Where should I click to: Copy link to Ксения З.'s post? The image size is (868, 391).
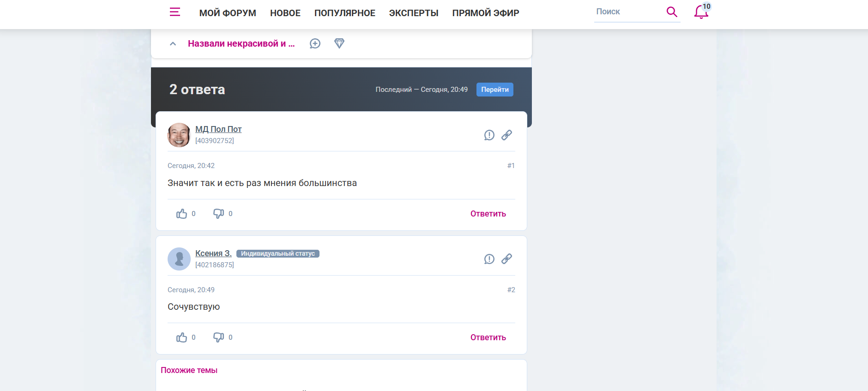coord(507,259)
